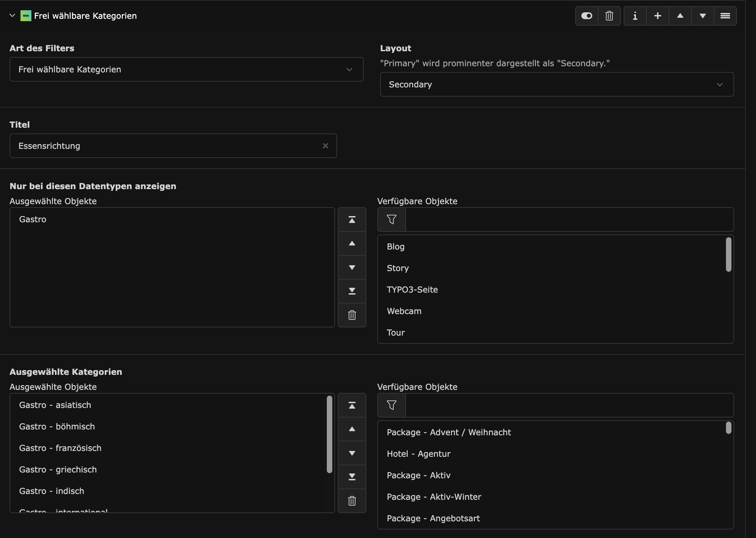The width and height of the screenshot is (756, 538).
Task: Click the Kategorien filter funnel icon
Action: point(392,405)
